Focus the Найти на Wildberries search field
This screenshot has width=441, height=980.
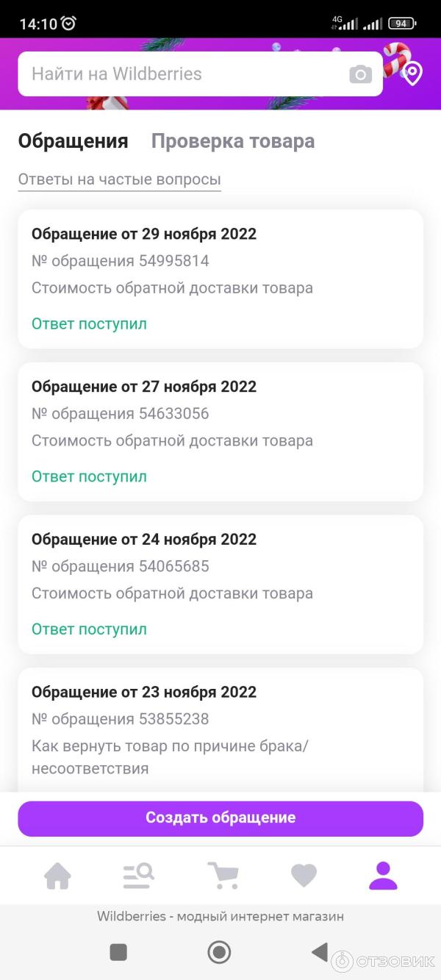tap(184, 74)
